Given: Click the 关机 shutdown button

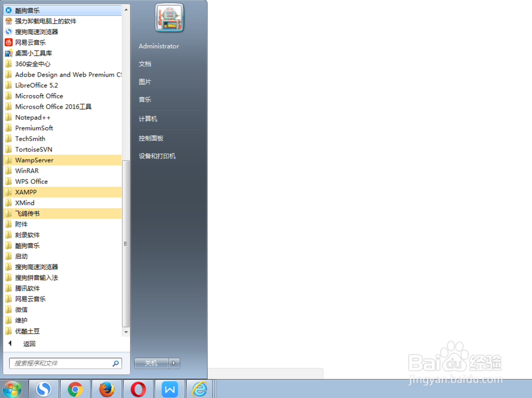Looking at the screenshot, I should point(151,363).
